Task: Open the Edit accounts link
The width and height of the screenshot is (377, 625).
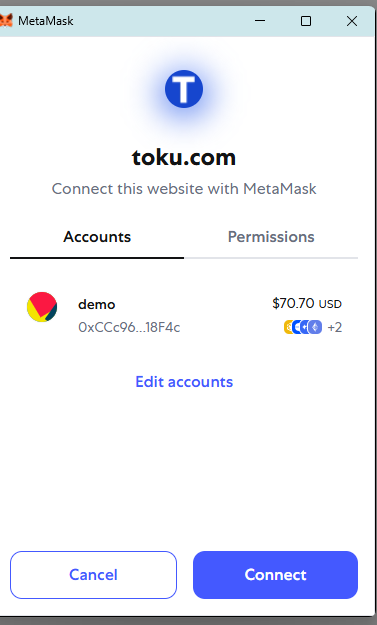Action: click(184, 382)
